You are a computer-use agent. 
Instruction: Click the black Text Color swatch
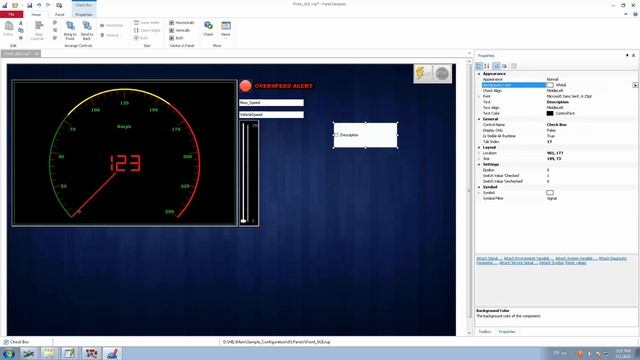click(550, 113)
